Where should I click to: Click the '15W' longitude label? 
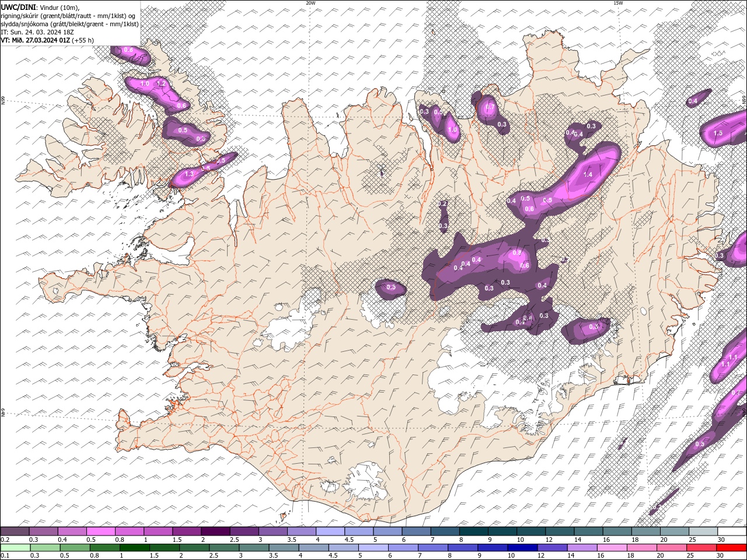618,3
